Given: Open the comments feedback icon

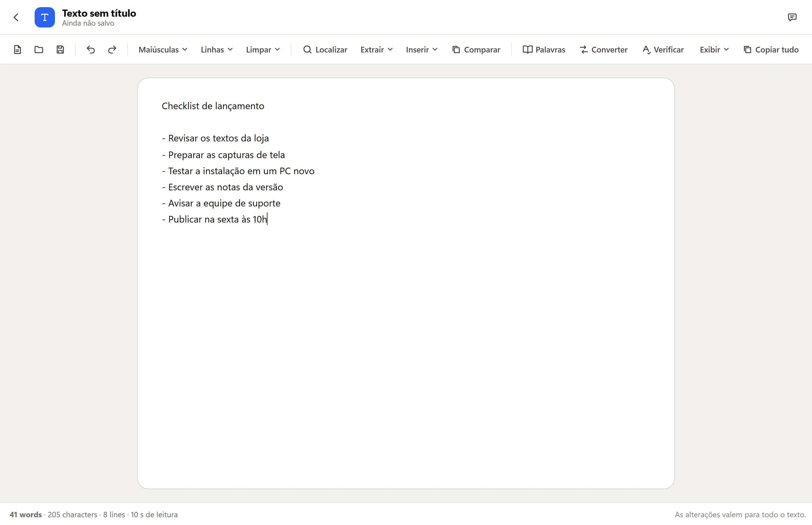Looking at the screenshot, I should pyautogui.click(x=792, y=17).
